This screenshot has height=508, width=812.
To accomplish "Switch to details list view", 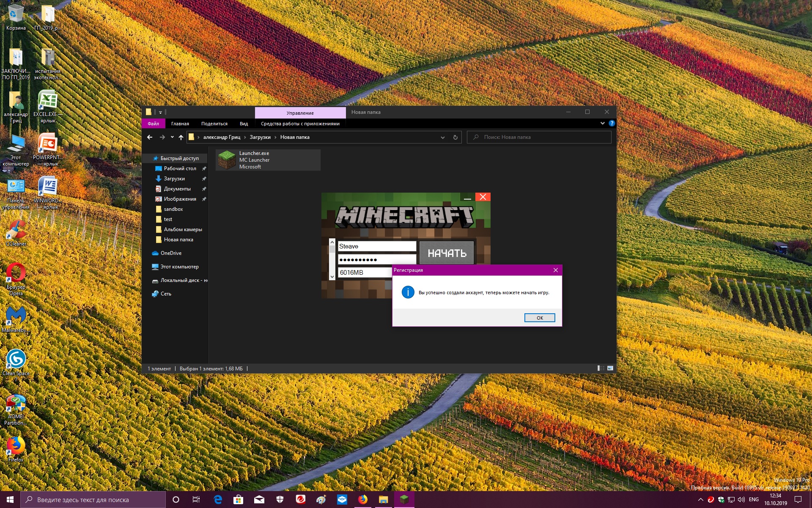I will (601, 368).
